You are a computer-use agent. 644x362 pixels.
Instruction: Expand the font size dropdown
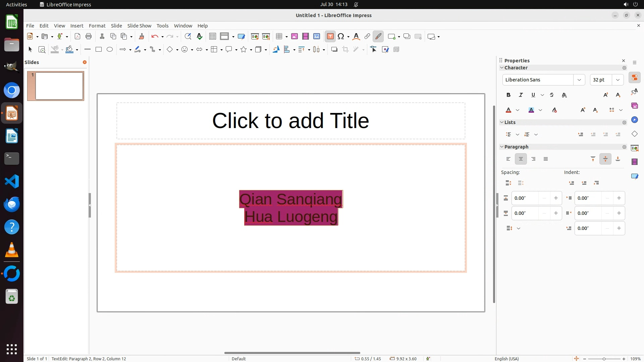[x=618, y=80]
